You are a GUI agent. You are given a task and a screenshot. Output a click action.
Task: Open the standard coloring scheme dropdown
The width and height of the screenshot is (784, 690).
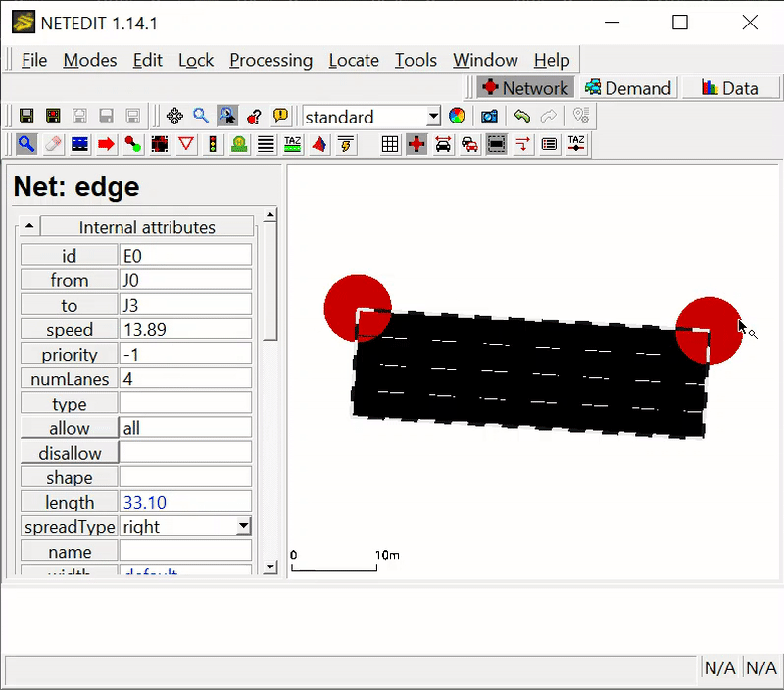[x=433, y=117]
